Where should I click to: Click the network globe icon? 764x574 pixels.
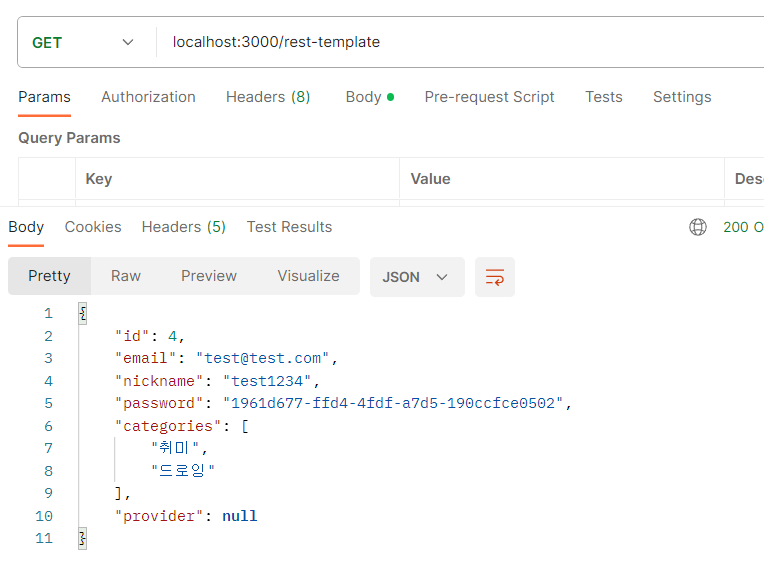(x=698, y=227)
